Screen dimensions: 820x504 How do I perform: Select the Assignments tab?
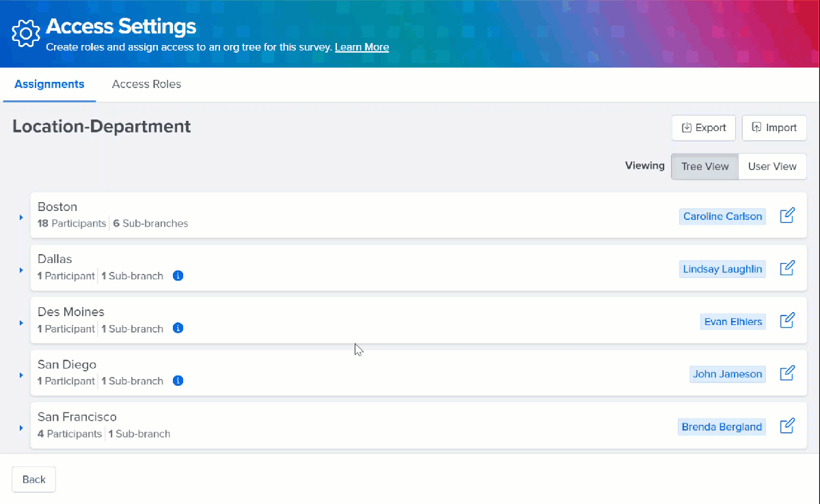coord(49,84)
